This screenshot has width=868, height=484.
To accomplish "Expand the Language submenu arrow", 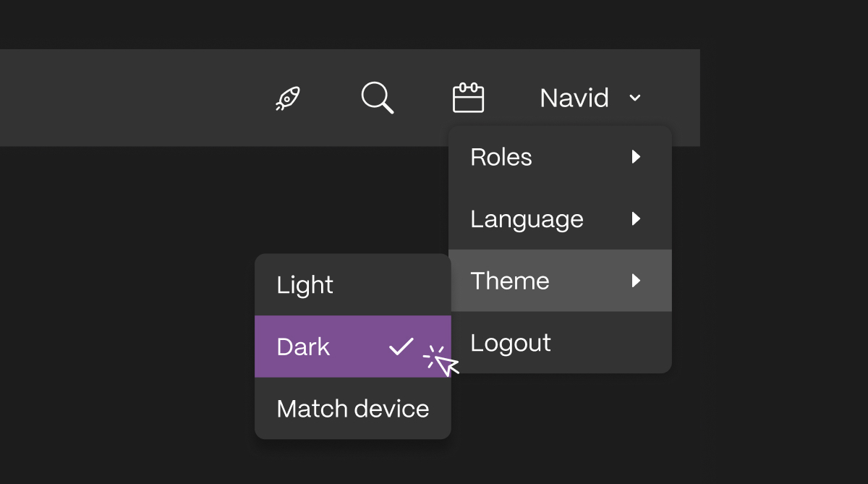I will coord(636,218).
